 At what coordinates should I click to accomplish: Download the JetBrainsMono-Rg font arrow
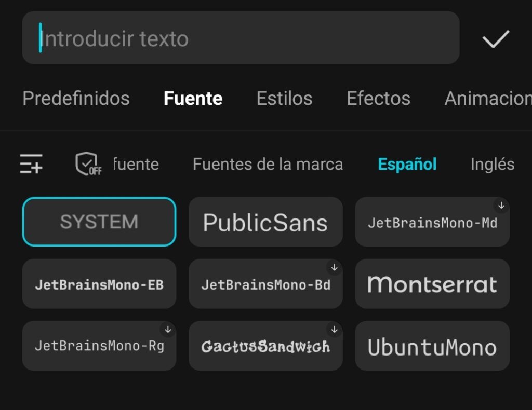[168, 329]
